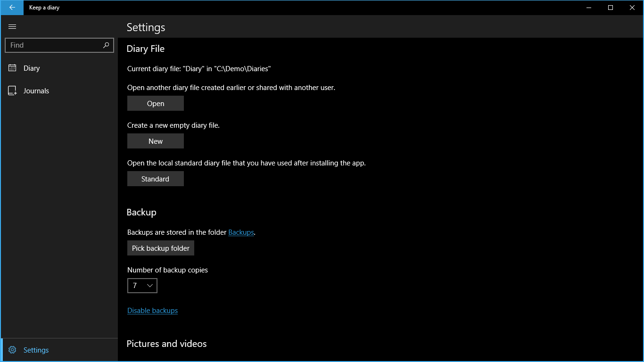Click the Journals book icon

point(12,91)
